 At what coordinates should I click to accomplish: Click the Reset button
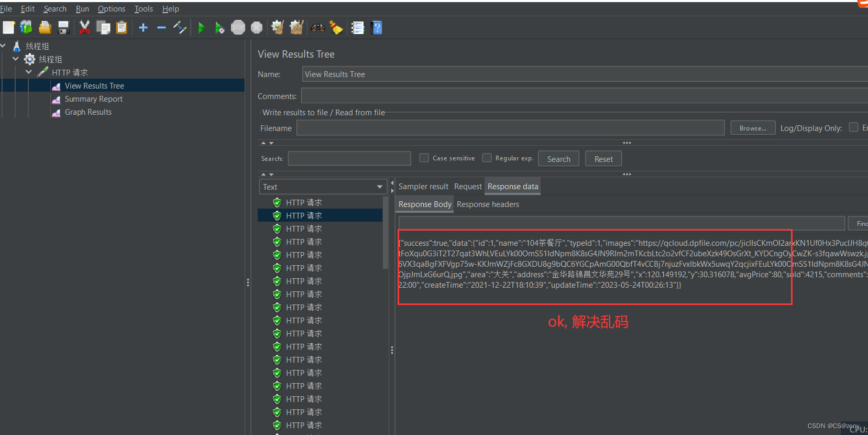click(x=603, y=159)
